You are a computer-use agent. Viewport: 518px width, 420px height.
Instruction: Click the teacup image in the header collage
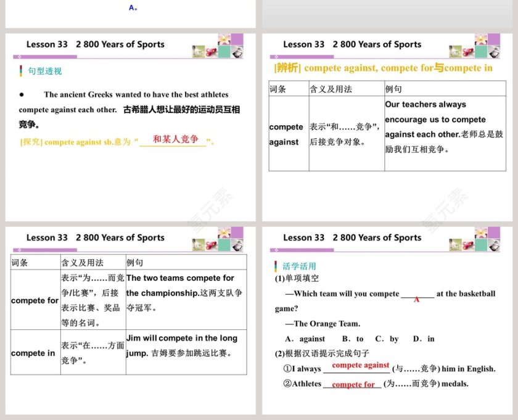click(x=199, y=52)
